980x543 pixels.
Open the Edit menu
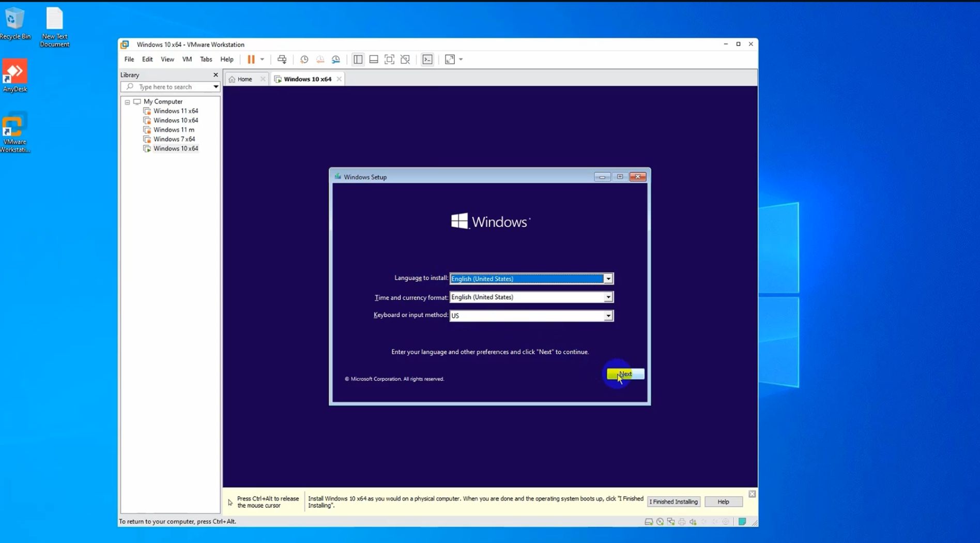pyautogui.click(x=147, y=59)
